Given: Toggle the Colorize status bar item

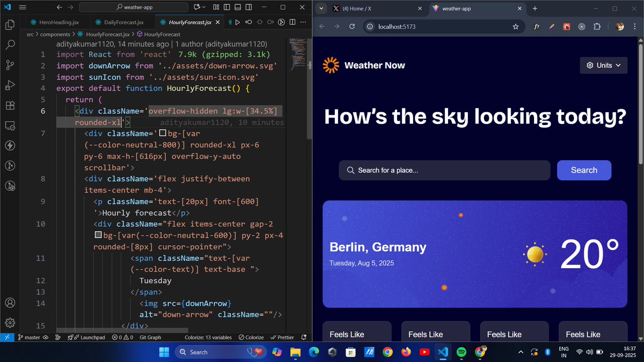Looking at the screenshot, I should coord(251,337).
